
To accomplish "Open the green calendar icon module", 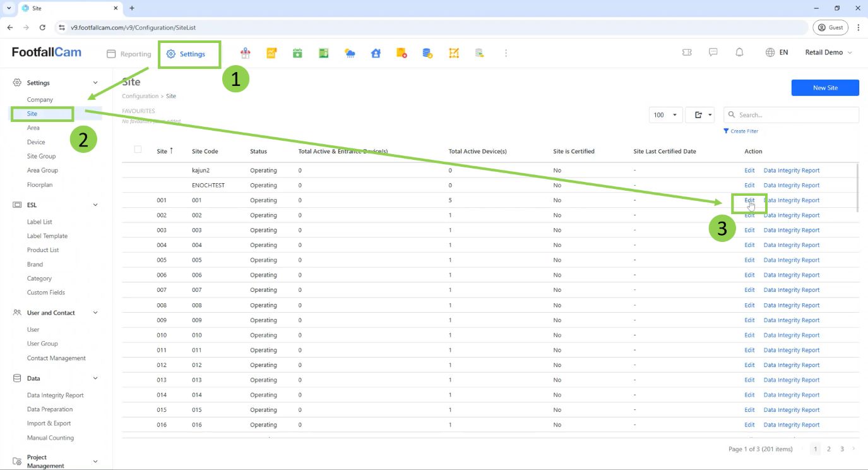I will [297, 54].
